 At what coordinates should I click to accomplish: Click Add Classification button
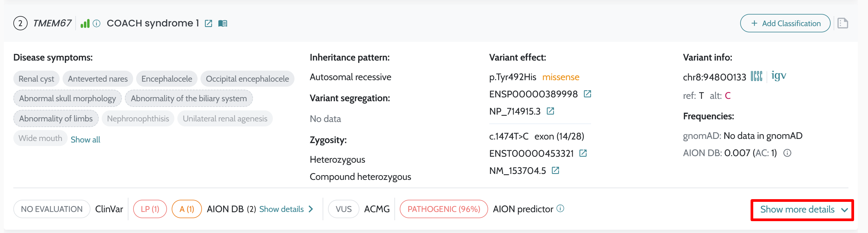point(785,23)
